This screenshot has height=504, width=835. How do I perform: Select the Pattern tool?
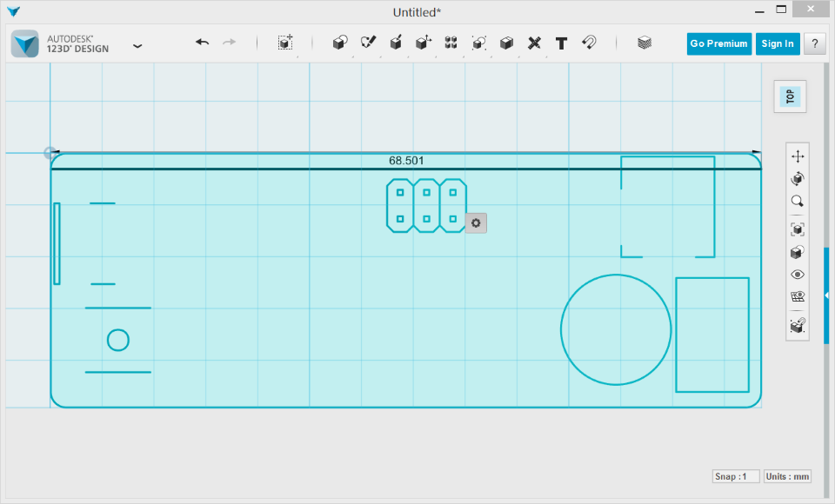click(451, 43)
